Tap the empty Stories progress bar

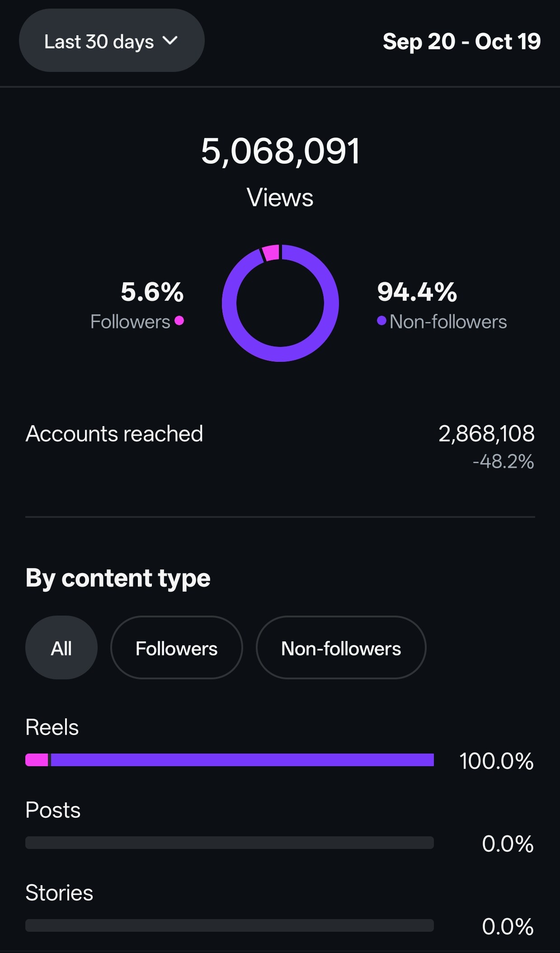point(229,925)
